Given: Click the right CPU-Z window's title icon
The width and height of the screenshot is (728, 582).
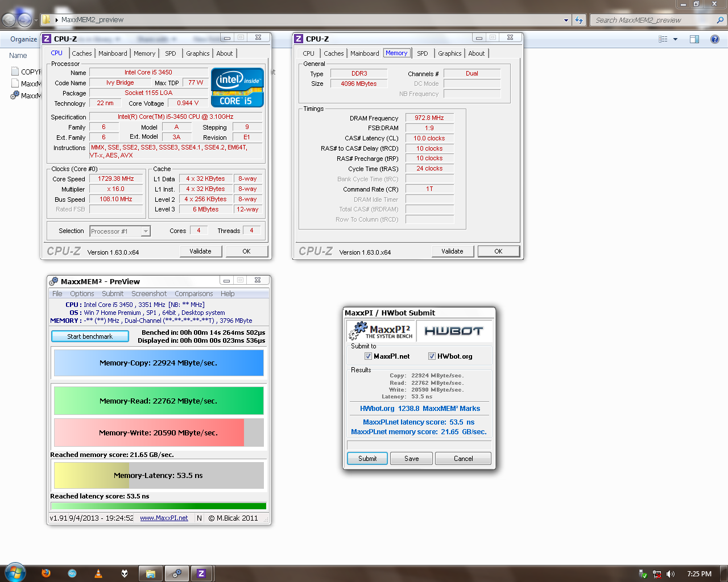Looking at the screenshot, I should [x=299, y=39].
